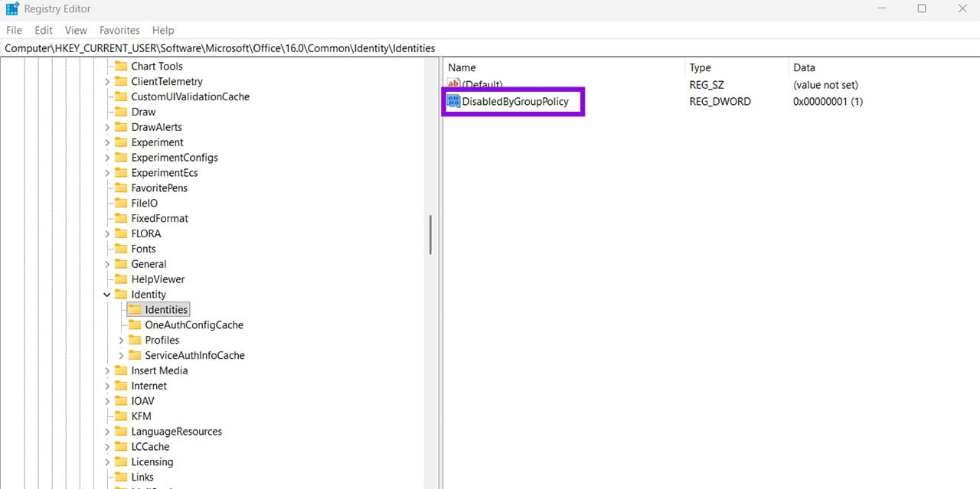This screenshot has height=489, width=980.
Task: Select the OneAuthConfigCache folder icon
Action: click(135, 324)
